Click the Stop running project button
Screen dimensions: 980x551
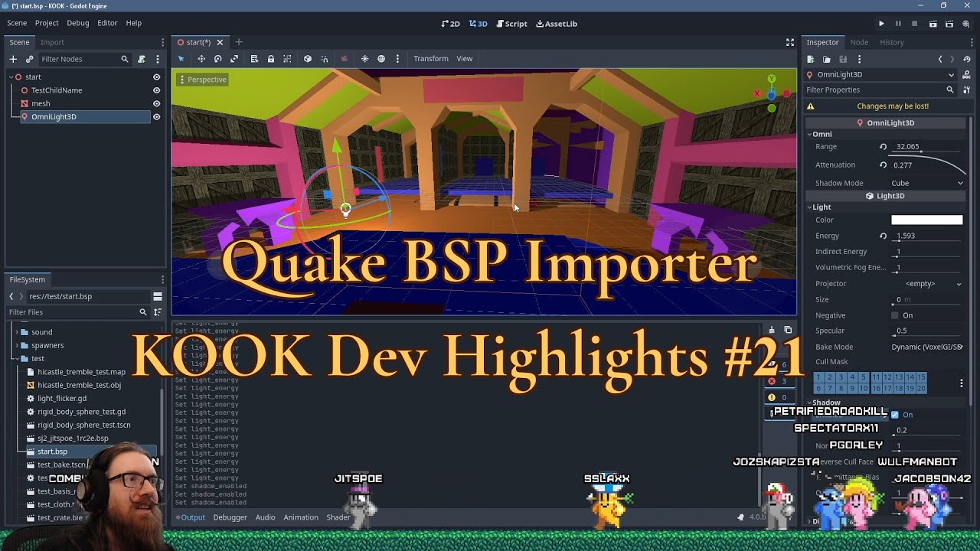915,24
